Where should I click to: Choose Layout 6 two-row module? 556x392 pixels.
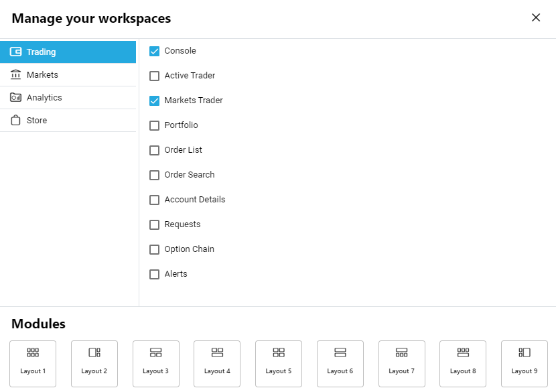click(x=340, y=363)
